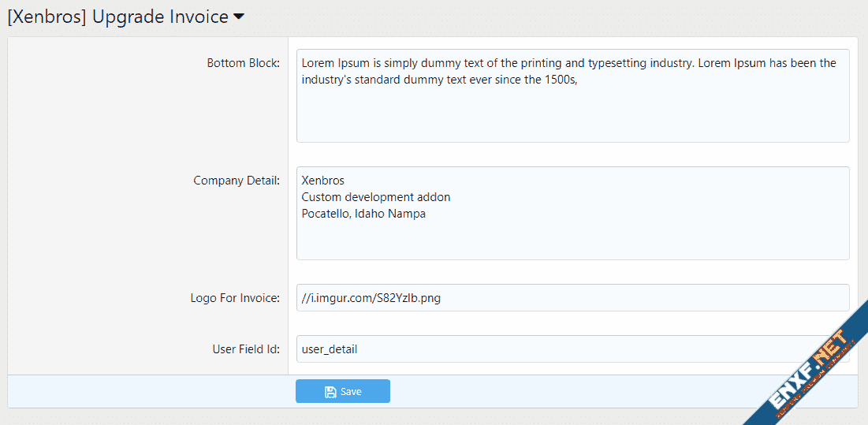Focus the Company Detail text area
This screenshot has height=425, width=868.
pos(572,237)
